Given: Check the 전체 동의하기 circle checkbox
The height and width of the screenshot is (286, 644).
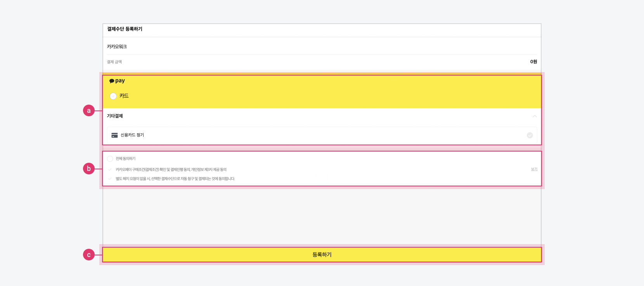Looking at the screenshot, I should (x=110, y=159).
